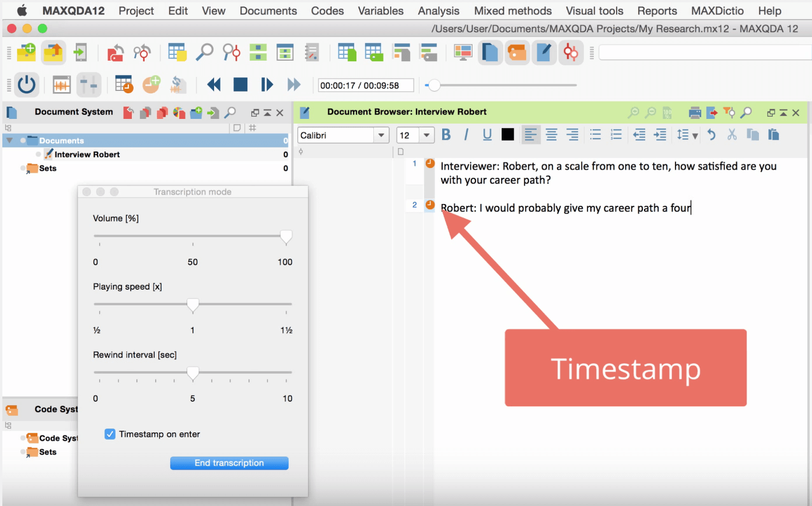Toggle the Document System window icon in the main toolbar
Viewport: 812px width, 506px height.
[491, 52]
